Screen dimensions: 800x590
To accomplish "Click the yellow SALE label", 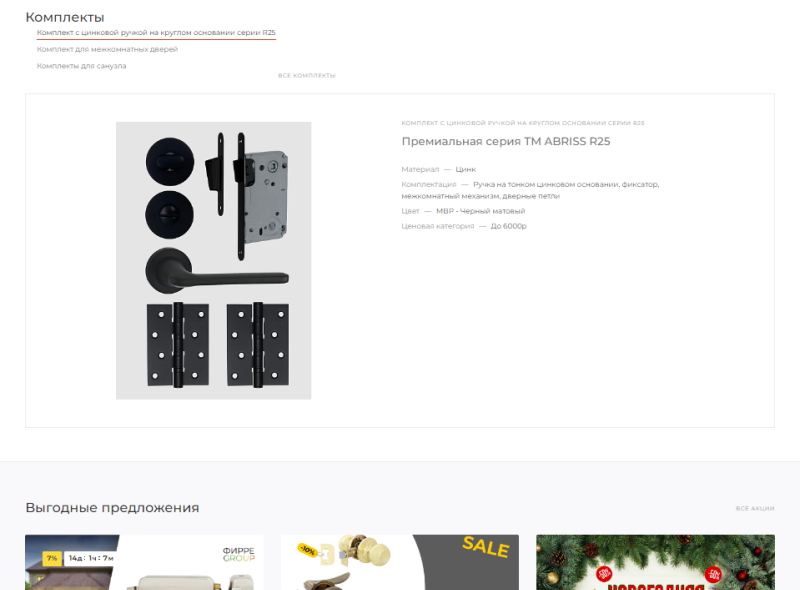I will (x=486, y=548).
